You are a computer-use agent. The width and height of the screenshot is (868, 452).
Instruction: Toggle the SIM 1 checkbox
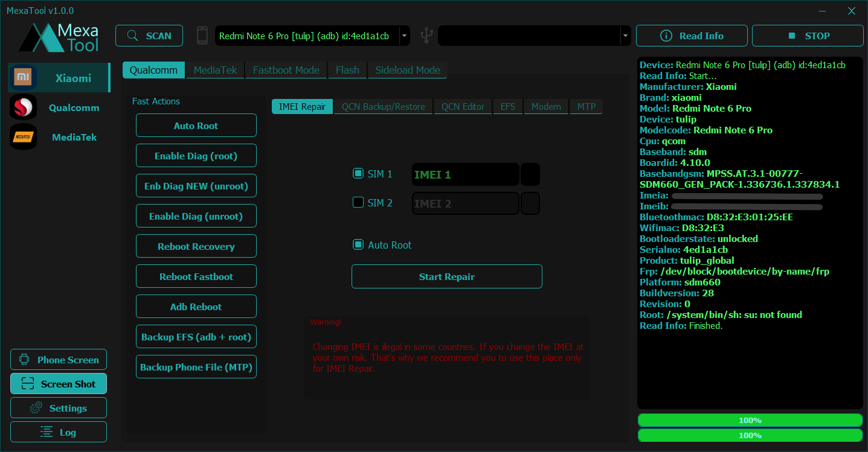[x=358, y=174]
